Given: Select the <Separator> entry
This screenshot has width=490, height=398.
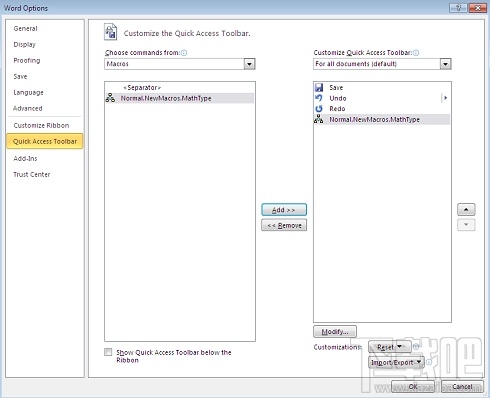Looking at the screenshot, I should [180, 87].
